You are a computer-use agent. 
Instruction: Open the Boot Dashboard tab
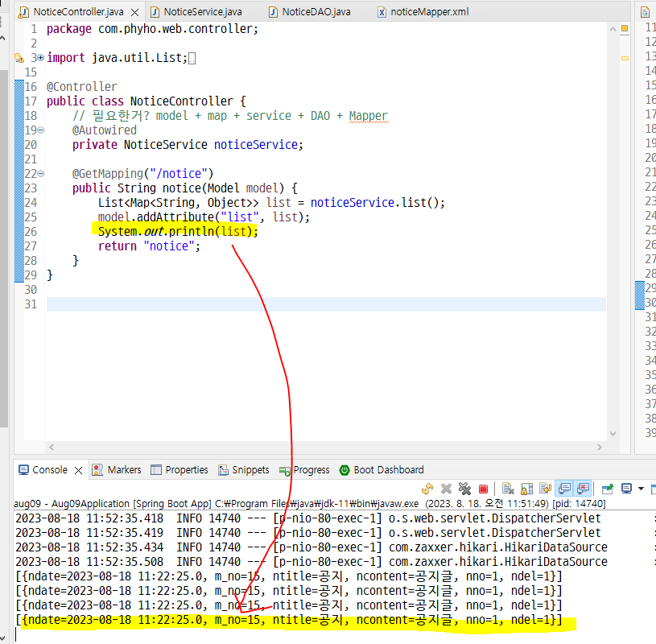(x=382, y=470)
